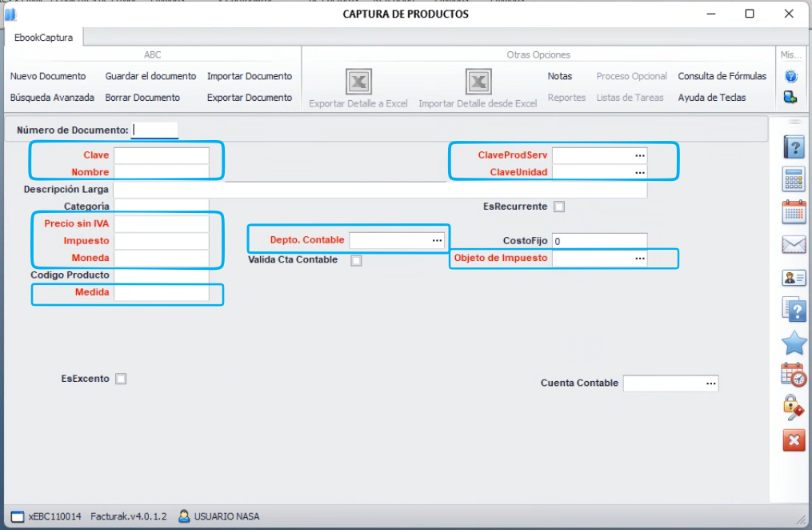
Task: Minimize the Captura de Productos window
Action: click(711, 14)
